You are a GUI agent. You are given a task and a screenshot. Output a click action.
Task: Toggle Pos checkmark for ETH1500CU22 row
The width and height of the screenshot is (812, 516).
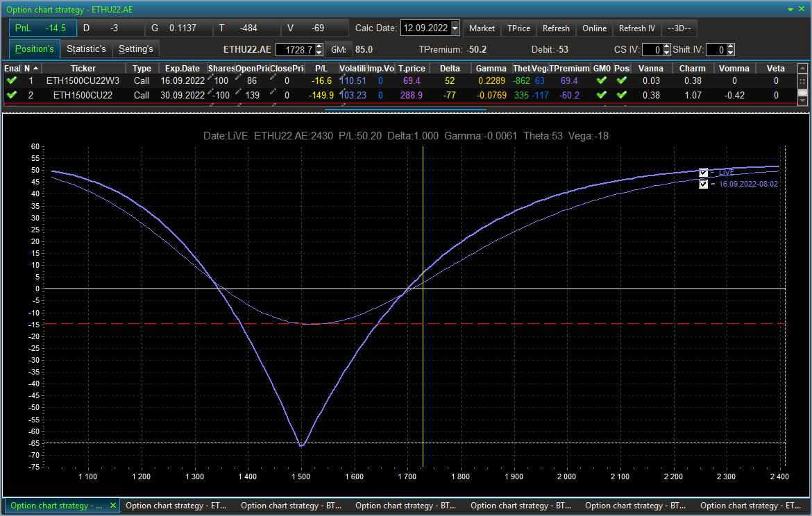tap(622, 95)
